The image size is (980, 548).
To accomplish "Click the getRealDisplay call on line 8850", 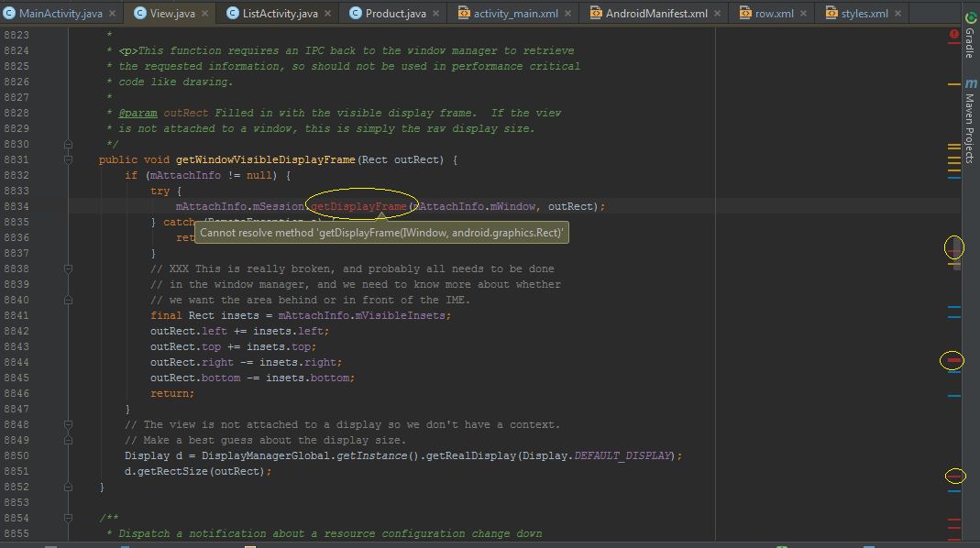I will 470,456.
